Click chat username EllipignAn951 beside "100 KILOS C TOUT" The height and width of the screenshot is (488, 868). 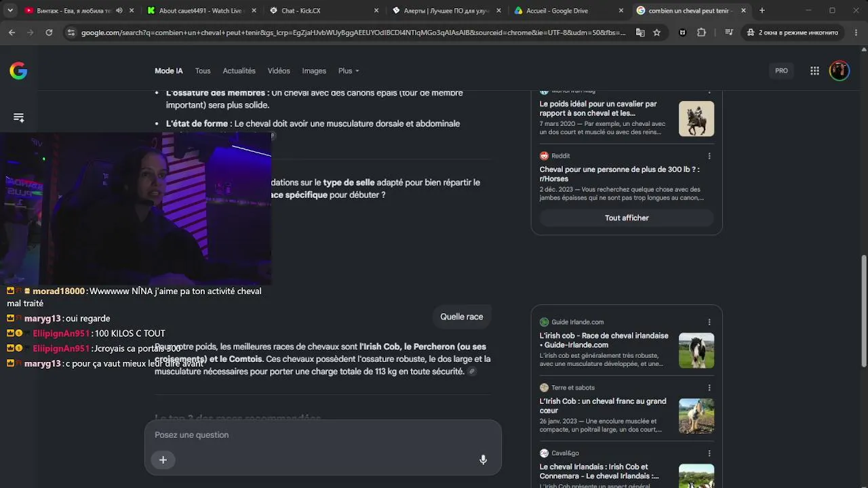point(61,333)
